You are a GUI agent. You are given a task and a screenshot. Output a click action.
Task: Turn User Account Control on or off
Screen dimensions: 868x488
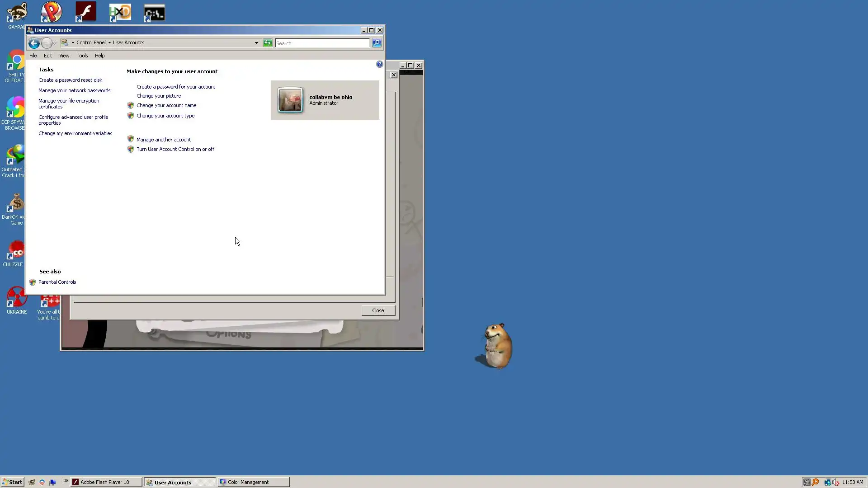click(x=175, y=149)
